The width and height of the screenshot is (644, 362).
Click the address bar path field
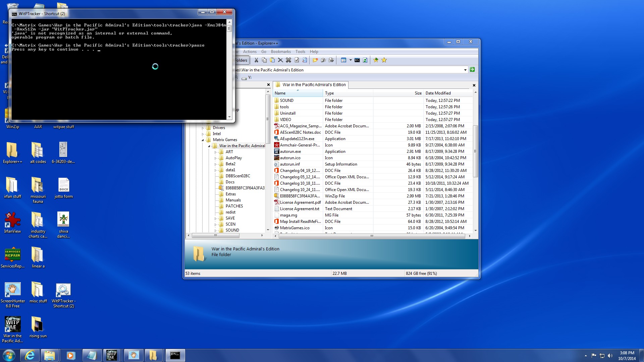pyautogui.click(x=349, y=70)
